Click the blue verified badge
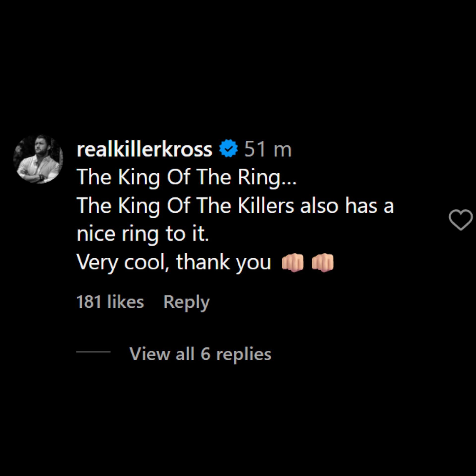The height and width of the screenshot is (476, 476). pyautogui.click(x=228, y=149)
